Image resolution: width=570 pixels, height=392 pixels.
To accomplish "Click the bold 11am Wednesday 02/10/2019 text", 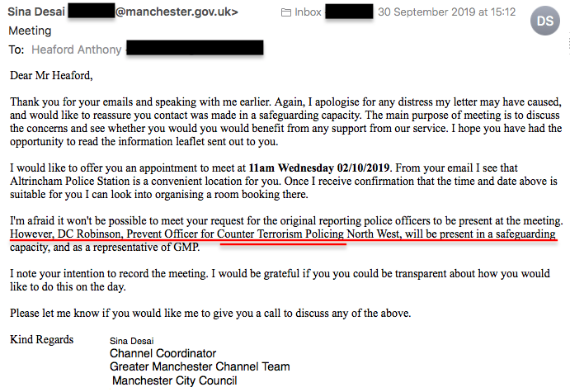I will (x=318, y=168).
